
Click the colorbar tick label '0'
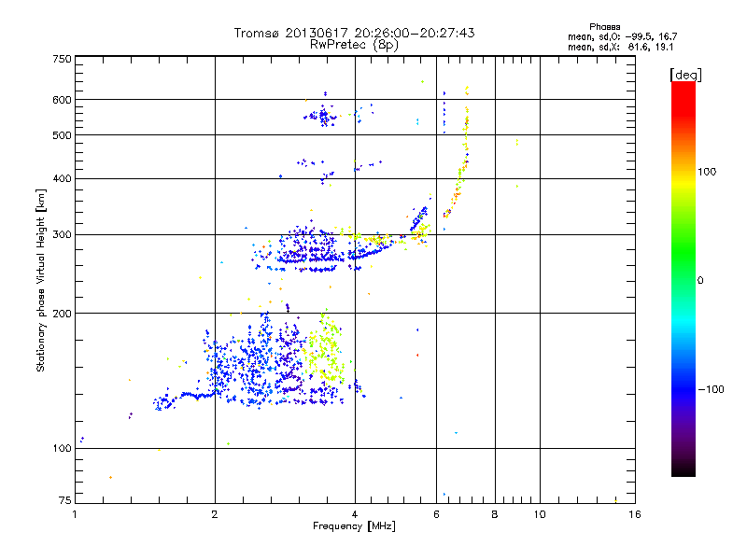coord(699,280)
